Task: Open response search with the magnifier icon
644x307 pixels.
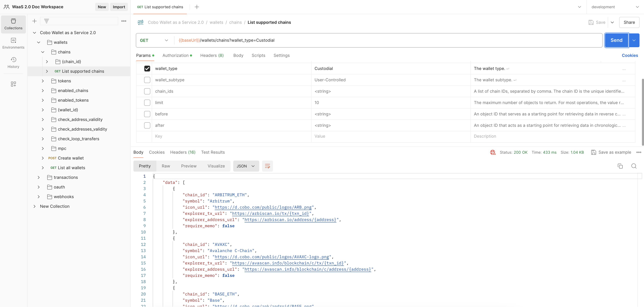Action: click(634, 166)
